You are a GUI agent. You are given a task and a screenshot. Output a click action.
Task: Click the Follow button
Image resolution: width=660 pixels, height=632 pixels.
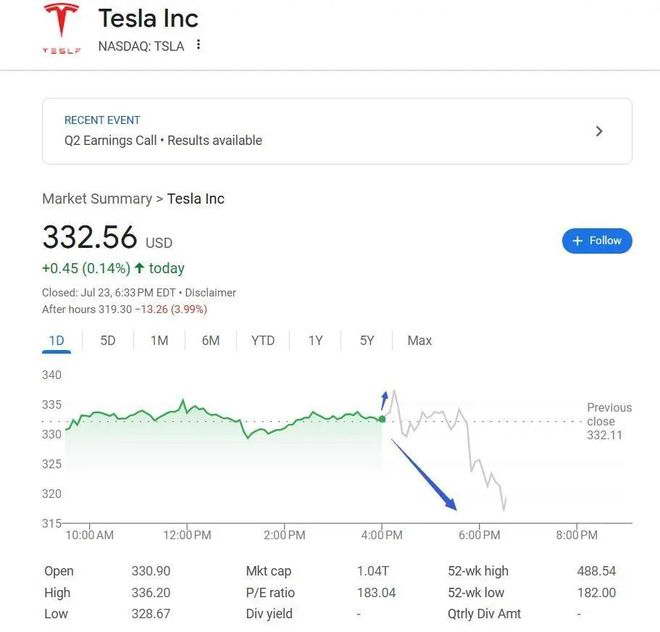click(x=597, y=240)
